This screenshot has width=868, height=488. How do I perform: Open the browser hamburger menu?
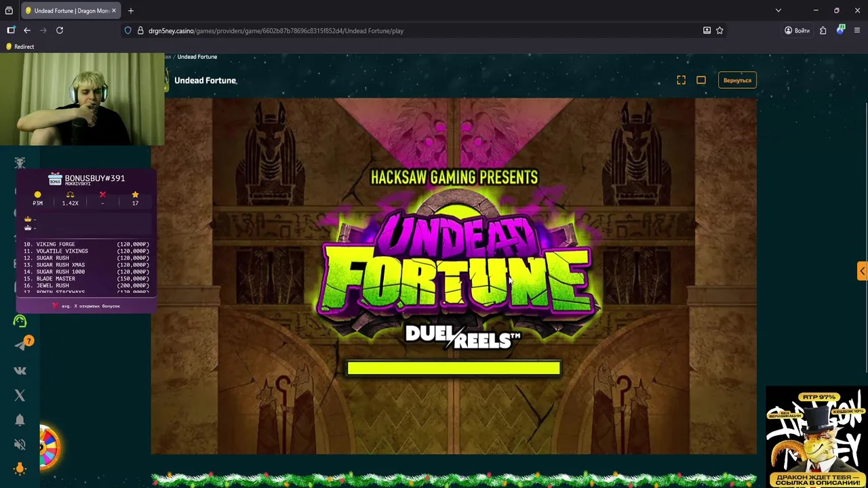point(857,30)
